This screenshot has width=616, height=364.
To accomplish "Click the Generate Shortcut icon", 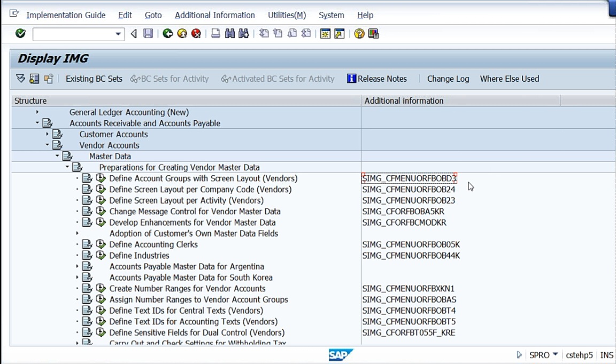I will (340, 34).
